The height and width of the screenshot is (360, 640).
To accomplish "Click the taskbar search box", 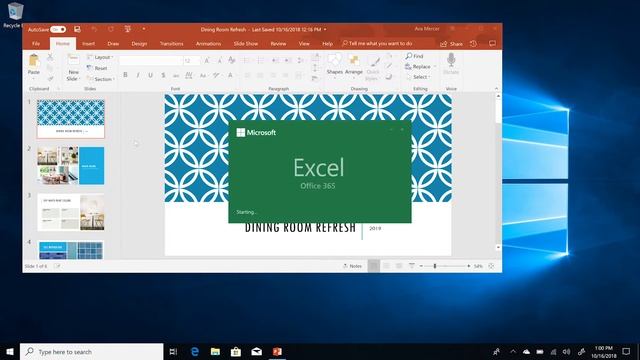I will click(x=91, y=351).
